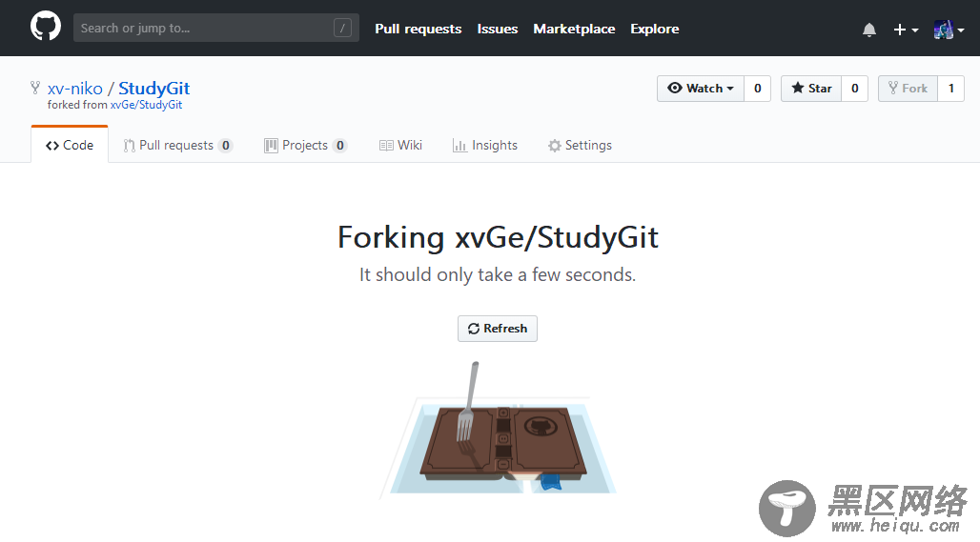
Task: Click the 'It should only take a few seconds.' text
Action: pos(498,274)
